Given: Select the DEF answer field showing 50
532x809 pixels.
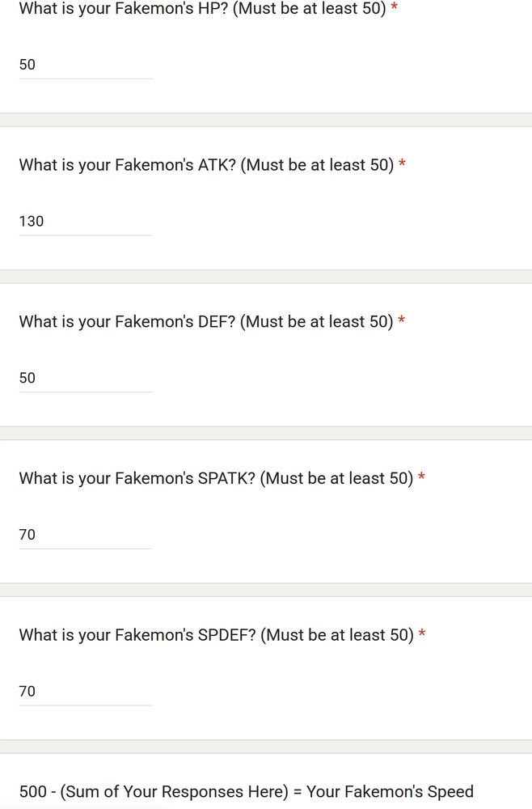Looking at the screenshot, I should [86, 378].
